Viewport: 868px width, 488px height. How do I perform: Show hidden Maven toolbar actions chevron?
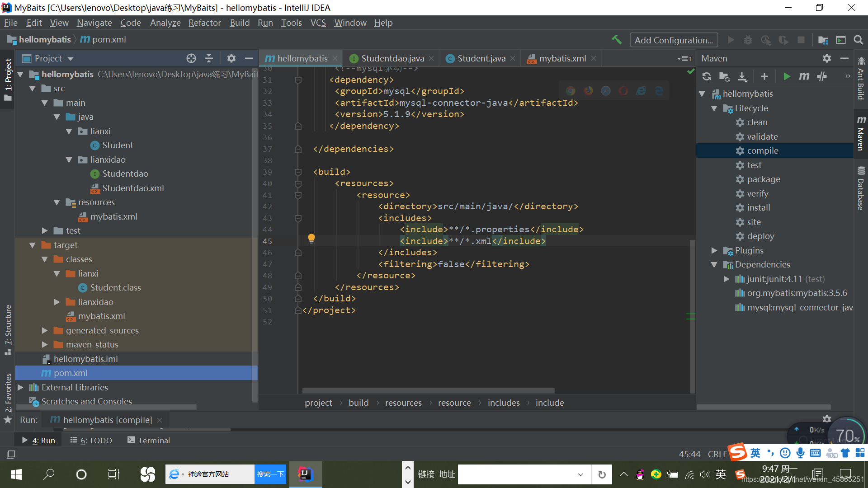[848, 76]
